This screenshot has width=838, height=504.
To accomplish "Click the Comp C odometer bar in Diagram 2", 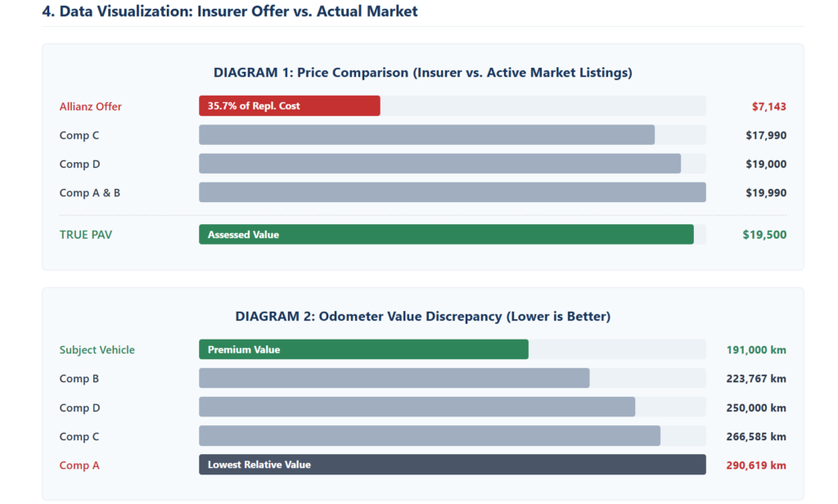I will (x=429, y=436).
